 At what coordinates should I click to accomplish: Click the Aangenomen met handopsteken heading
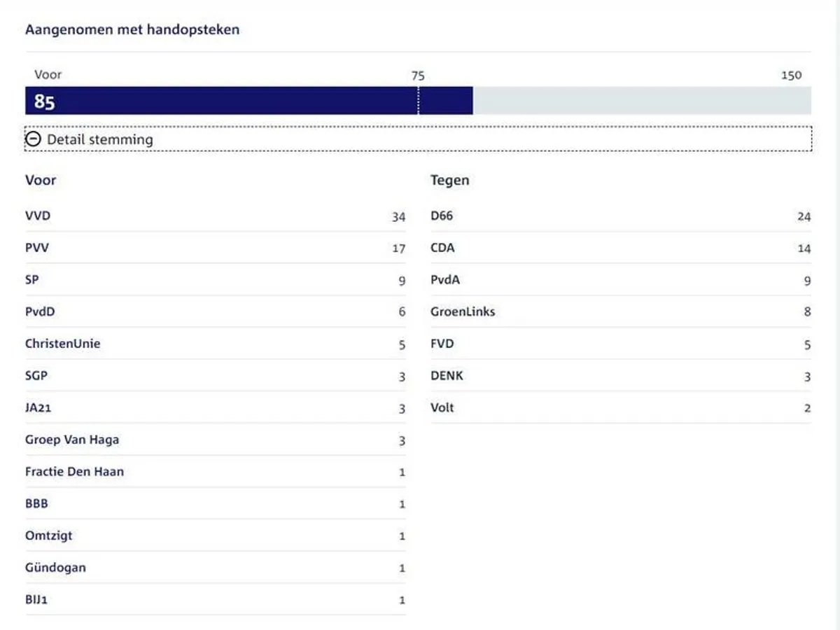click(x=132, y=29)
